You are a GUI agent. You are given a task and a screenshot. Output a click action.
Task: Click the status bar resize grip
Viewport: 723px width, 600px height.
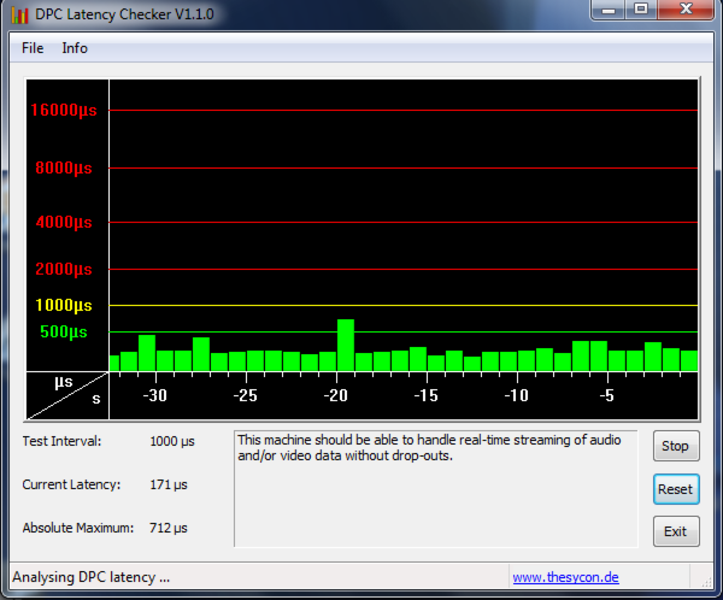(706, 582)
